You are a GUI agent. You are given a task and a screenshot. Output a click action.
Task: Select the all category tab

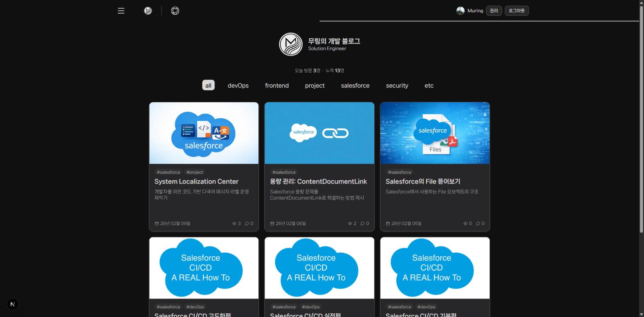pos(208,85)
